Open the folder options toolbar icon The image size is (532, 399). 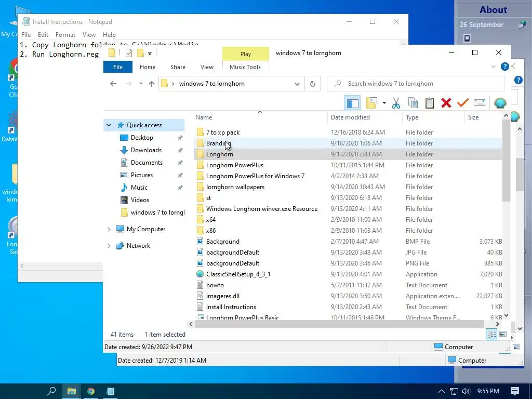pos(372,103)
